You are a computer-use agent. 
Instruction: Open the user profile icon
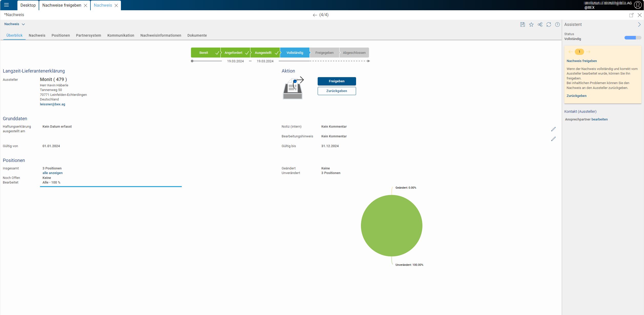638,5
